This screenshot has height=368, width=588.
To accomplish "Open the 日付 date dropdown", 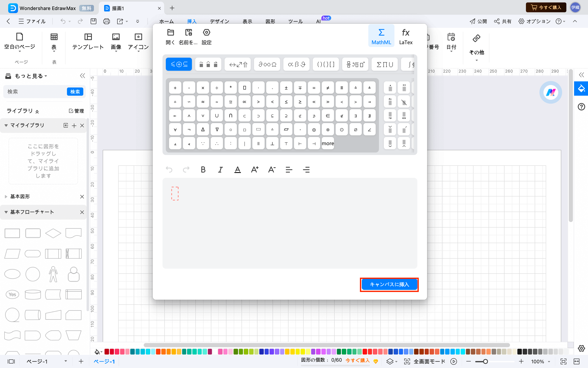I will click(x=451, y=42).
